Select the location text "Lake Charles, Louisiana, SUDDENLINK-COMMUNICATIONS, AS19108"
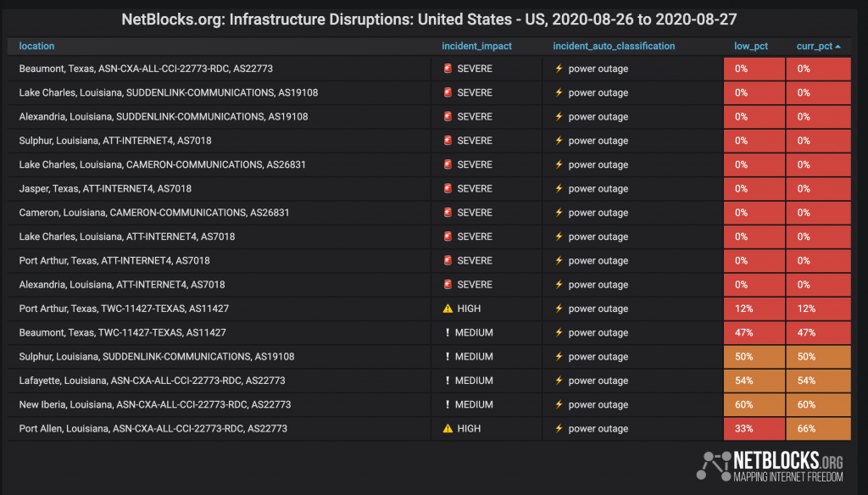Screen dimensions: 868x495 tap(169, 92)
